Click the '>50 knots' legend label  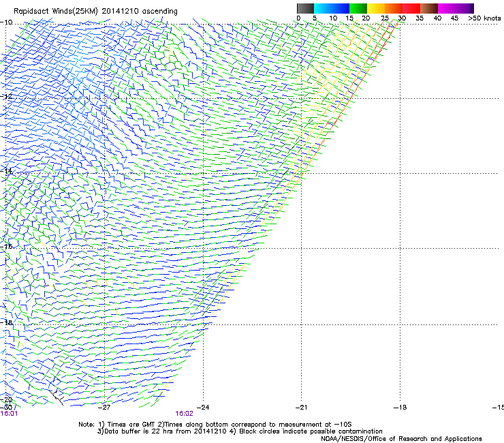[484, 18]
